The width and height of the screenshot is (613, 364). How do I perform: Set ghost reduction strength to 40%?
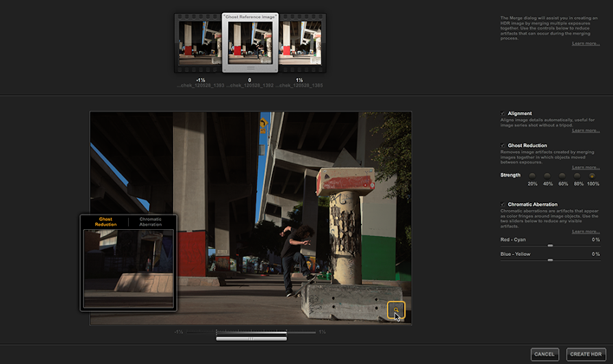(547, 176)
